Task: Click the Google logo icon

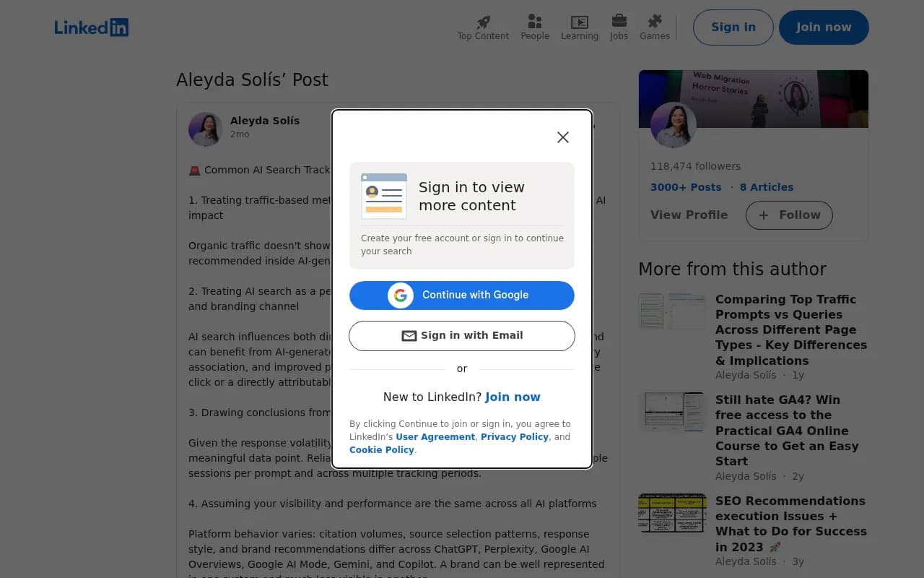Action: pos(401,295)
